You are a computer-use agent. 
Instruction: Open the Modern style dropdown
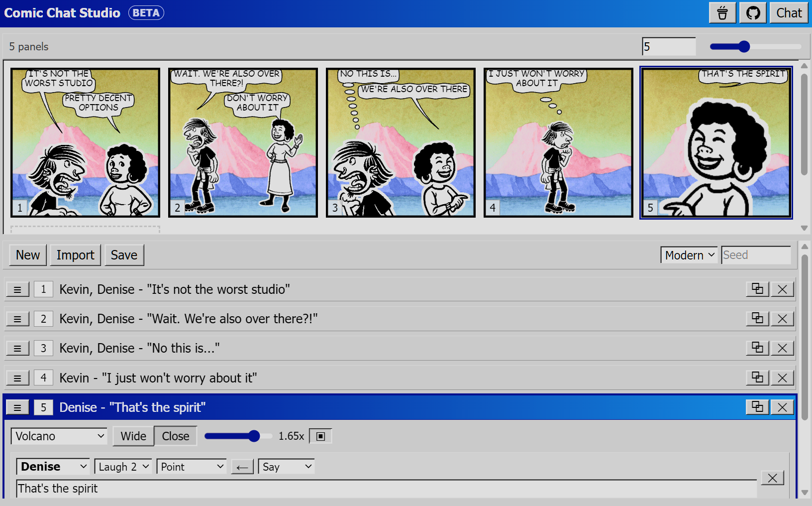(689, 255)
